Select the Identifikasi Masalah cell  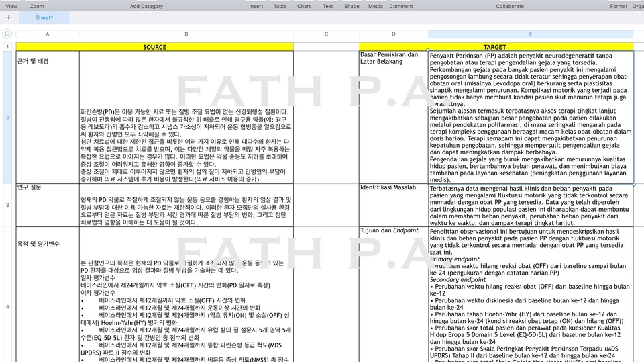coord(392,187)
